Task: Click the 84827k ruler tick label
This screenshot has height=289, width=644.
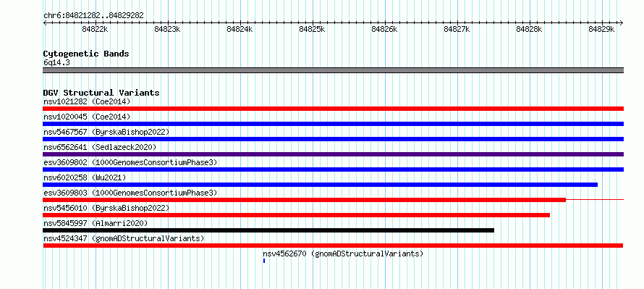Action: coord(457,29)
